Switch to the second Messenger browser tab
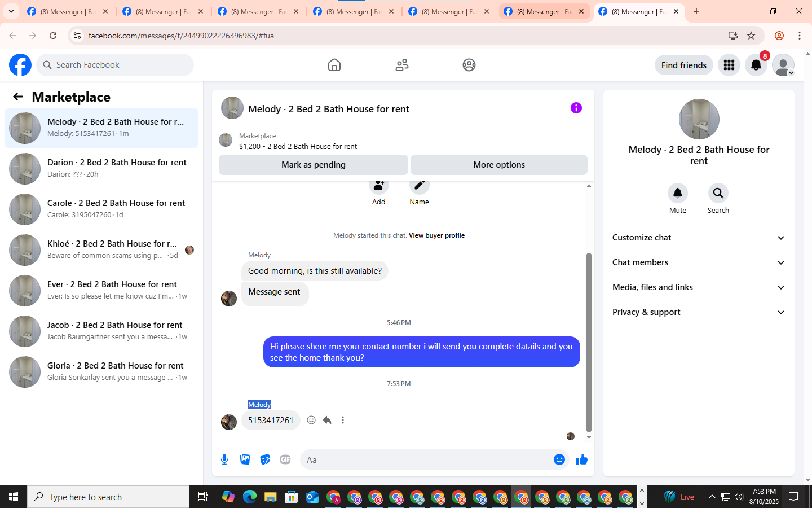 163,11
